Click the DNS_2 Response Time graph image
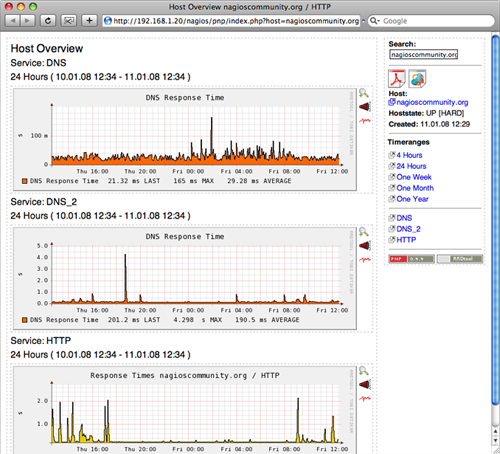Image resolution: width=500 pixels, height=454 pixels. tap(185, 279)
